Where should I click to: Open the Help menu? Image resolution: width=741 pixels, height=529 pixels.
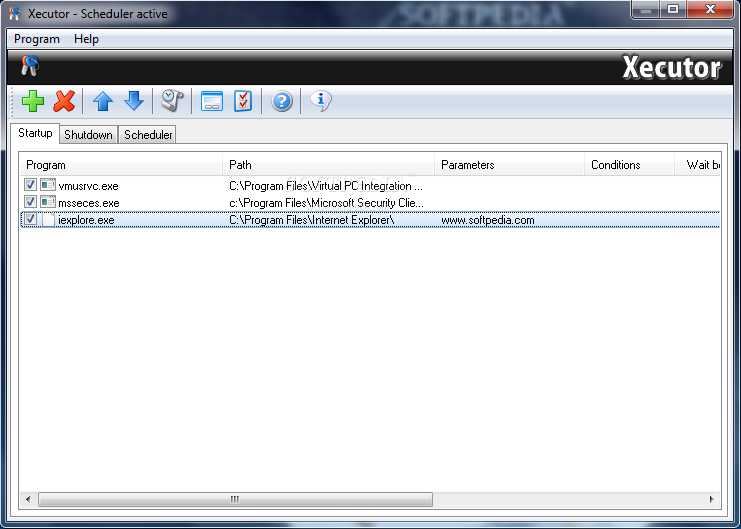click(x=86, y=39)
